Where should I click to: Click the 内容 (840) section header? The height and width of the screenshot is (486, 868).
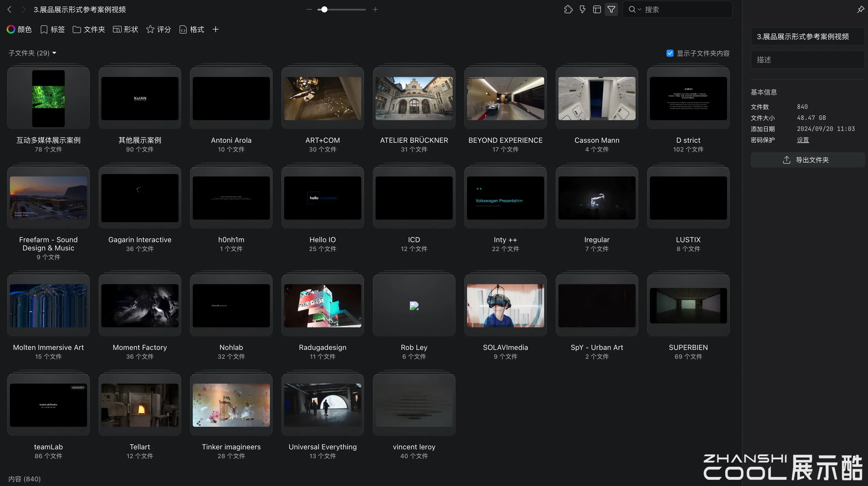click(24, 479)
